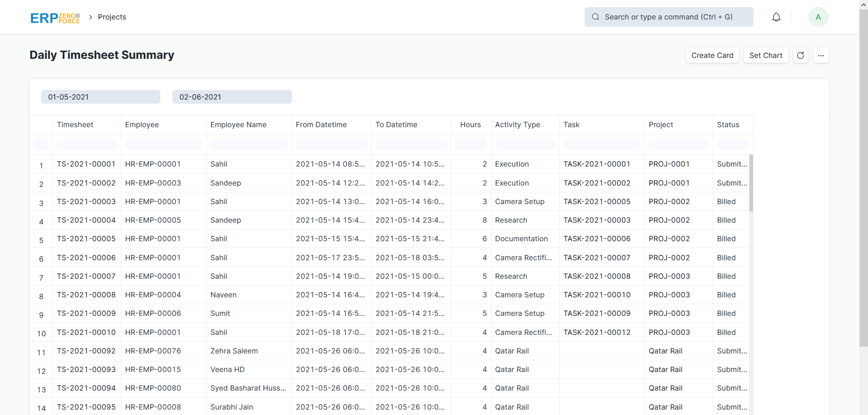Click the Status column filter box
868x415 pixels.
point(733,144)
